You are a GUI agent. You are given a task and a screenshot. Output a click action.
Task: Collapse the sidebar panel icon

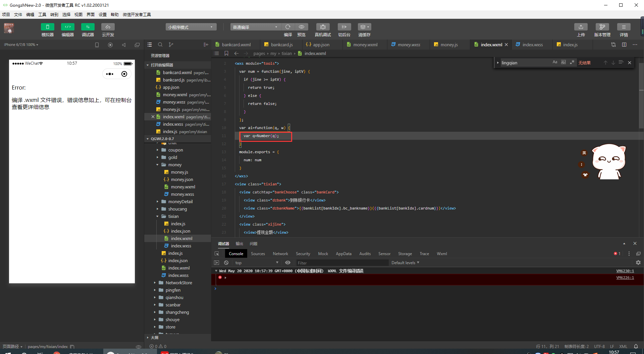(206, 45)
